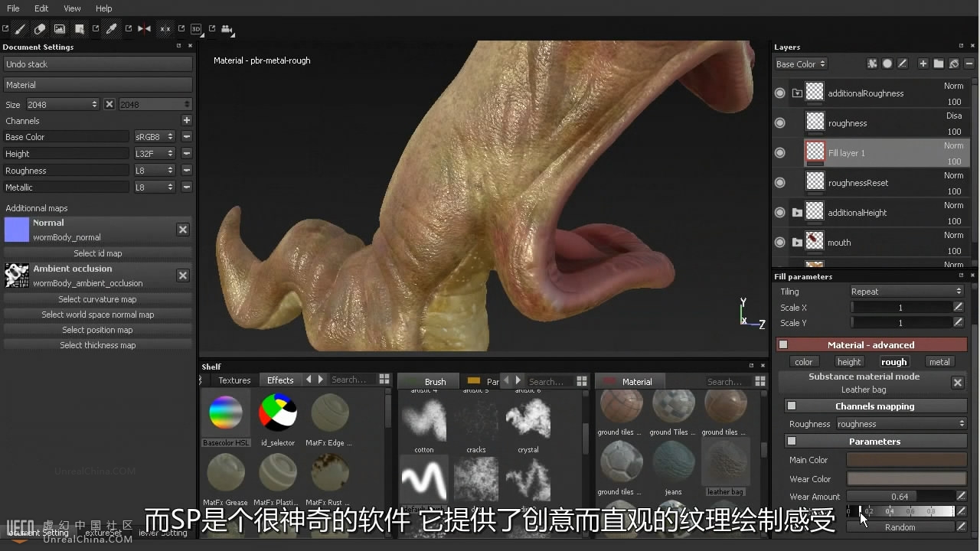Hide Fill layer 1
The image size is (980, 551).
tap(779, 153)
